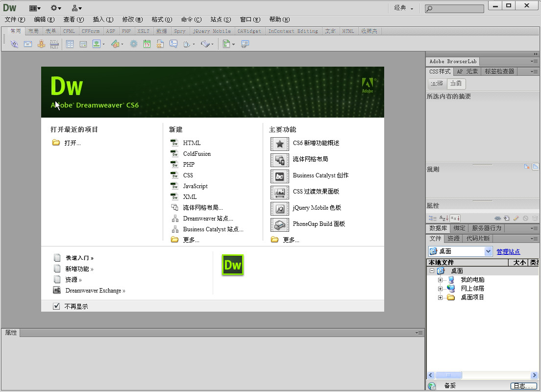The height and width of the screenshot is (392, 541).
Task: Click the Widget gear icon in toolbar
Action: (x=133, y=44)
